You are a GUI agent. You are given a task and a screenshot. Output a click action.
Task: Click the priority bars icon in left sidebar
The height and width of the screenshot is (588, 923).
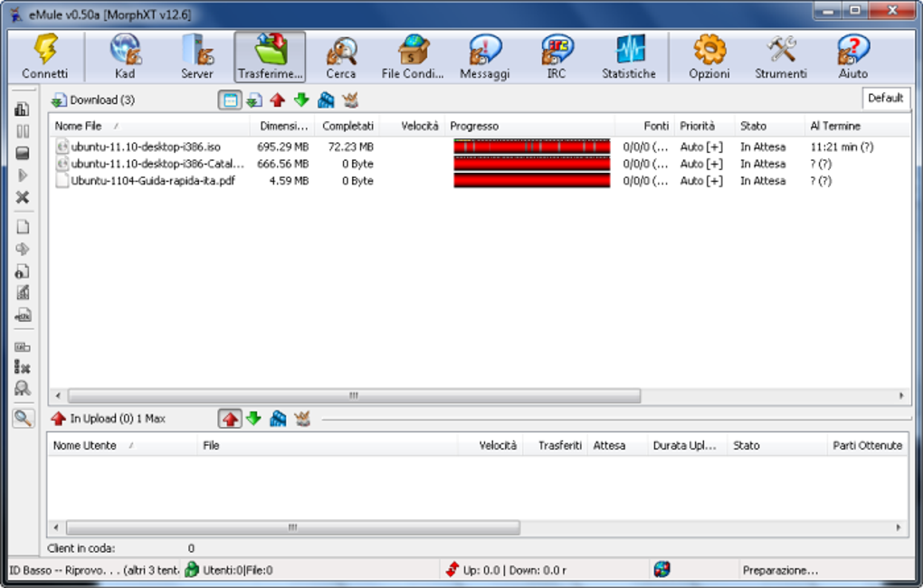pos(23,109)
